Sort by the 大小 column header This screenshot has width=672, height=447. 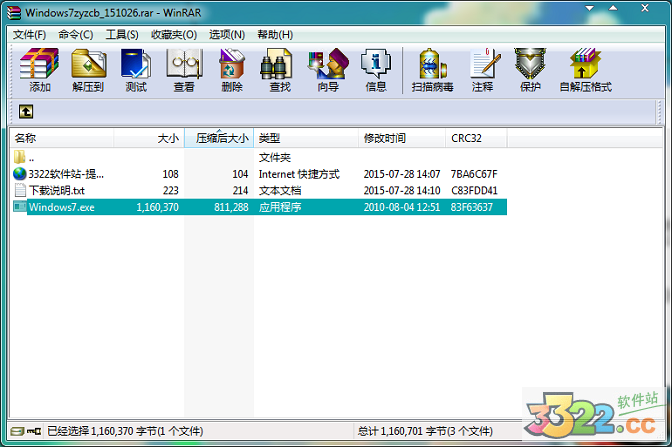click(x=149, y=138)
